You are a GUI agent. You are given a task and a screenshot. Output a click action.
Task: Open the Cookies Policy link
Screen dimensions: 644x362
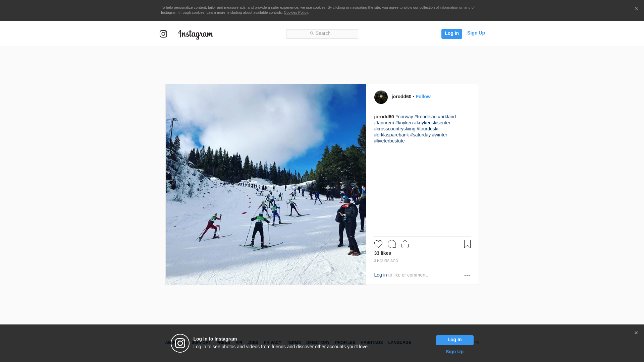(296, 12)
